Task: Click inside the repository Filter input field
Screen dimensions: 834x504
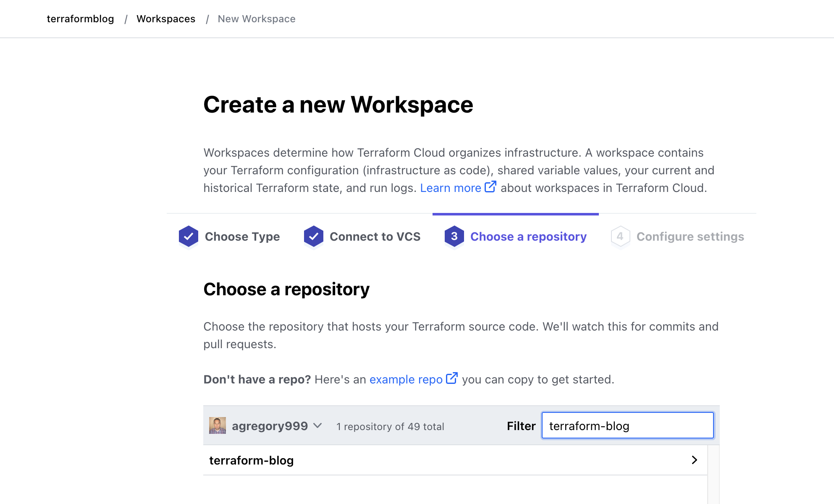Action: (x=627, y=425)
